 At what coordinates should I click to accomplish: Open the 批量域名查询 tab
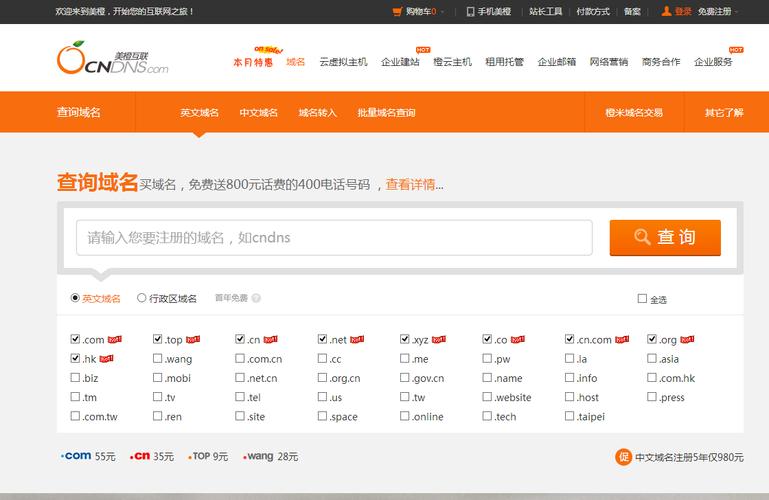coord(386,113)
